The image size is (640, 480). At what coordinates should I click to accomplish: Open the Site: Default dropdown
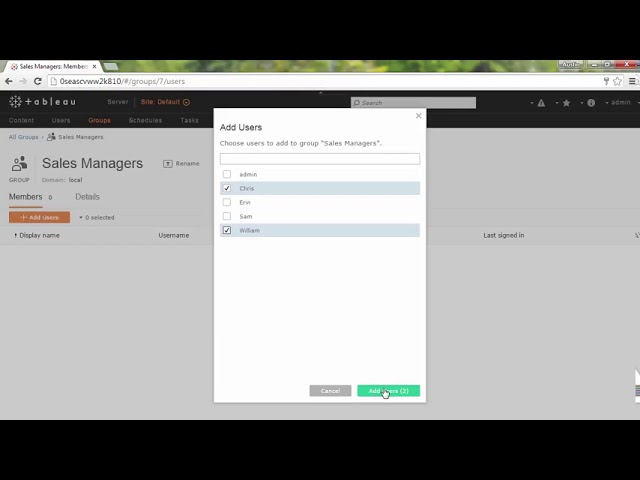click(x=165, y=102)
